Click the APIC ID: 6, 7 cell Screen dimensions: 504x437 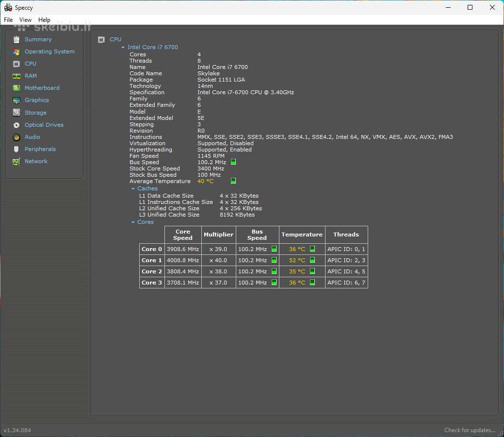tap(346, 283)
